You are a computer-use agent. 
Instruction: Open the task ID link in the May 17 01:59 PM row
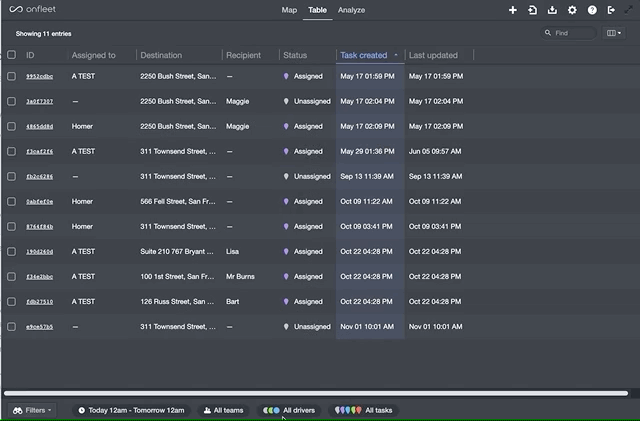pyautogui.click(x=40, y=76)
